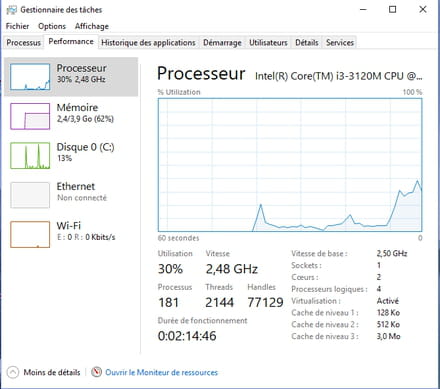Viewport: 440px width, 389px height.
Task: Select the Disque 0 (C:) mini graph thumbnail
Action: pos(30,155)
